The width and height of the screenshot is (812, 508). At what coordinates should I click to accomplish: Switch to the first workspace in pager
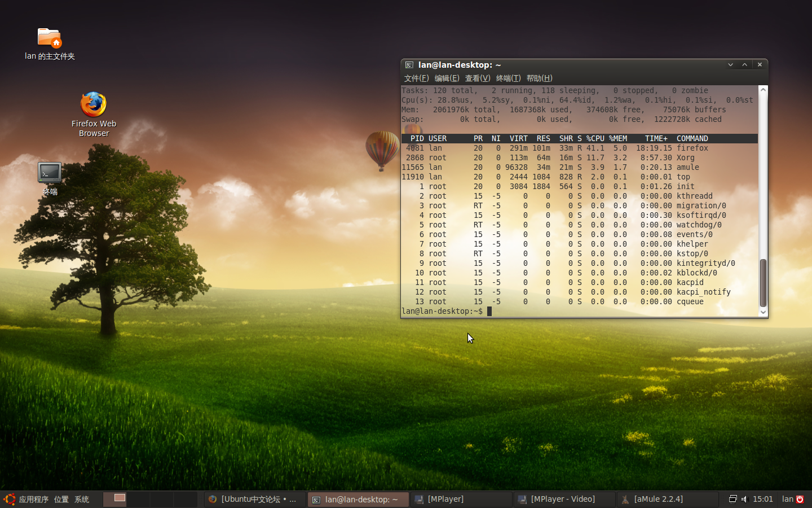click(x=115, y=499)
